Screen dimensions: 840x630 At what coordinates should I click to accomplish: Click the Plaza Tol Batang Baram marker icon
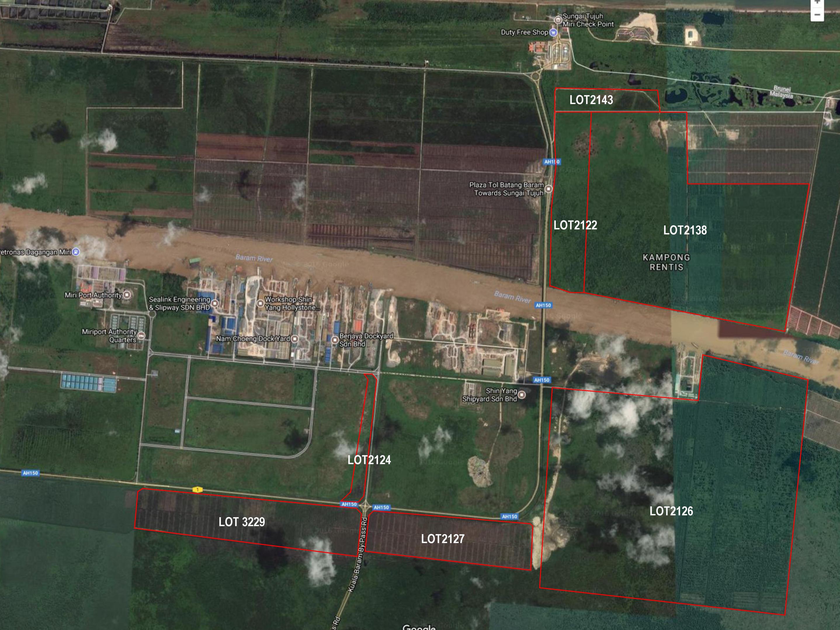coord(548,188)
